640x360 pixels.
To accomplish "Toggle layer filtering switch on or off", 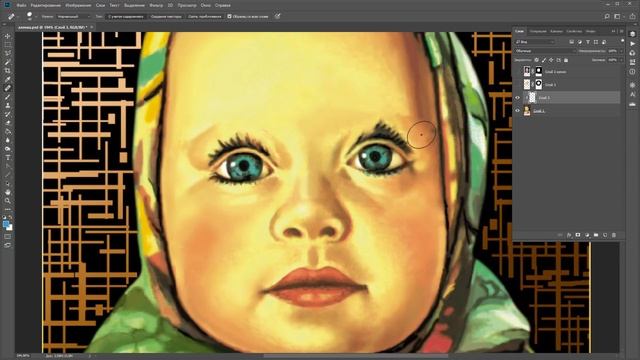I will [x=622, y=41].
